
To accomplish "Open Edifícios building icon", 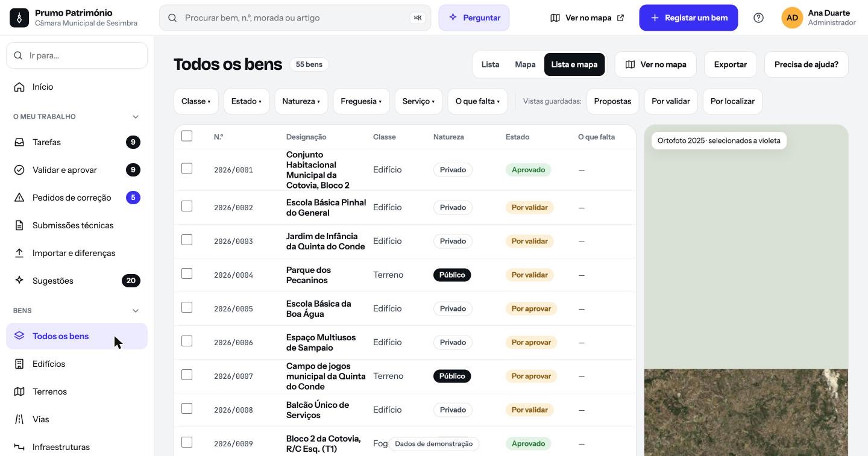I will pyautogui.click(x=19, y=364).
